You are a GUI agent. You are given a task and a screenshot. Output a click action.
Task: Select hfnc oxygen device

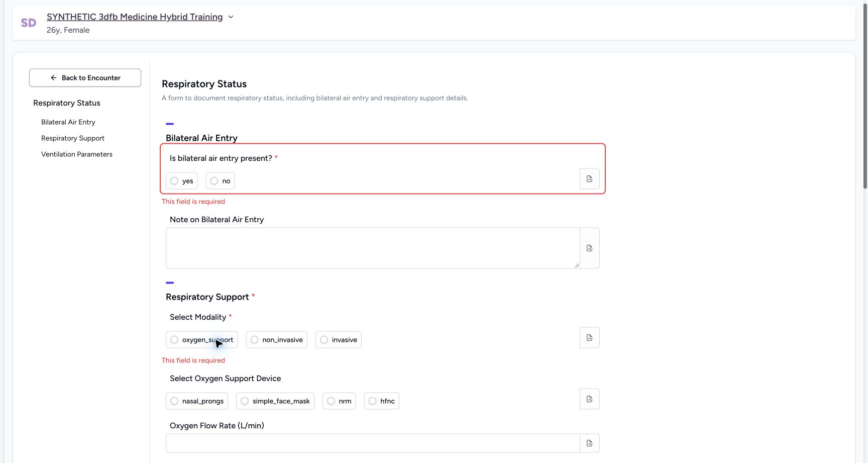382,401
